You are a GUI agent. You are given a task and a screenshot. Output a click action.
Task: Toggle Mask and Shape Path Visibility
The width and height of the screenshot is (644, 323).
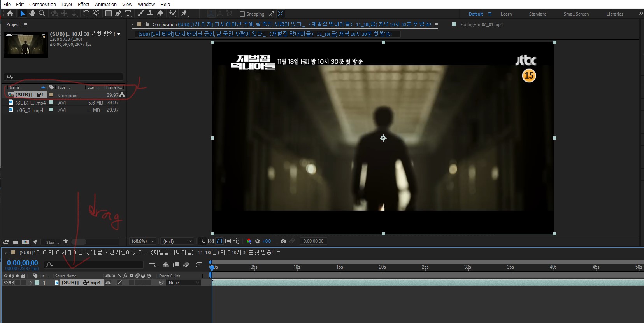tap(219, 241)
